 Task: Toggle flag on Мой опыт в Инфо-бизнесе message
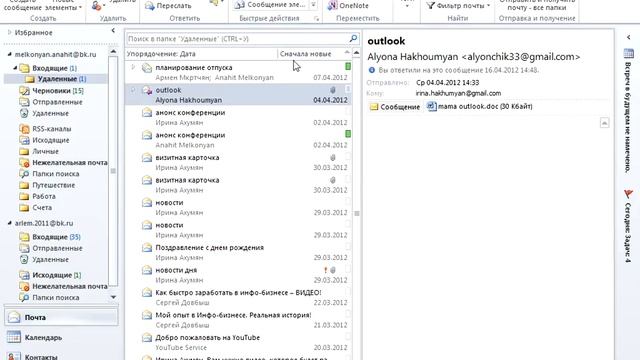348,314
